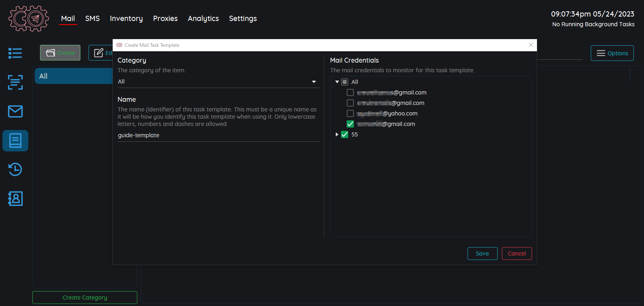This screenshot has width=644, height=306.
Task: Expand the 55 credentials group
Action: (x=337, y=134)
